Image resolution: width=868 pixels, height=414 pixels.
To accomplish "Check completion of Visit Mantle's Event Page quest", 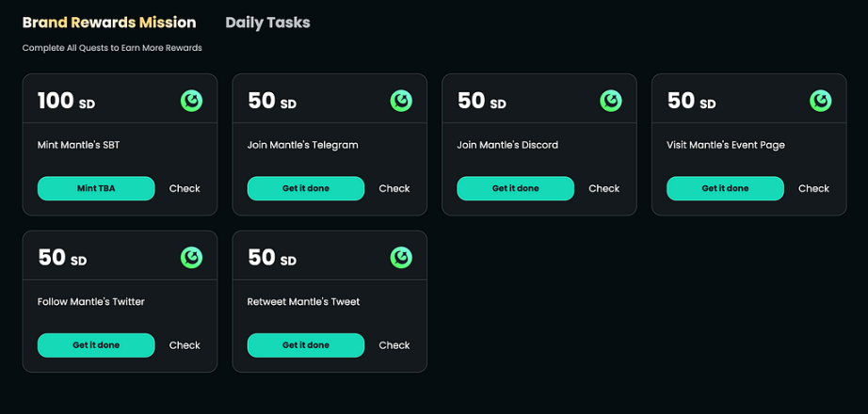I will point(813,188).
